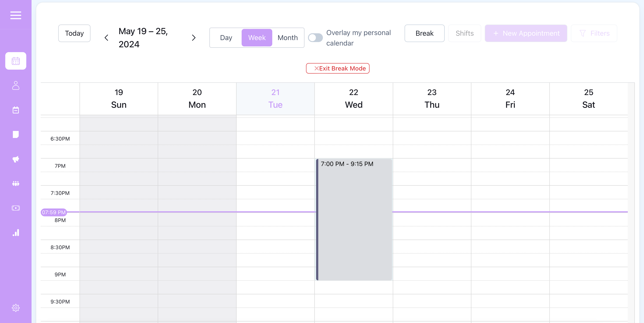Open the settings gear icon
Viewport: 644px width, 323px height.
click(x=16, y=308)
